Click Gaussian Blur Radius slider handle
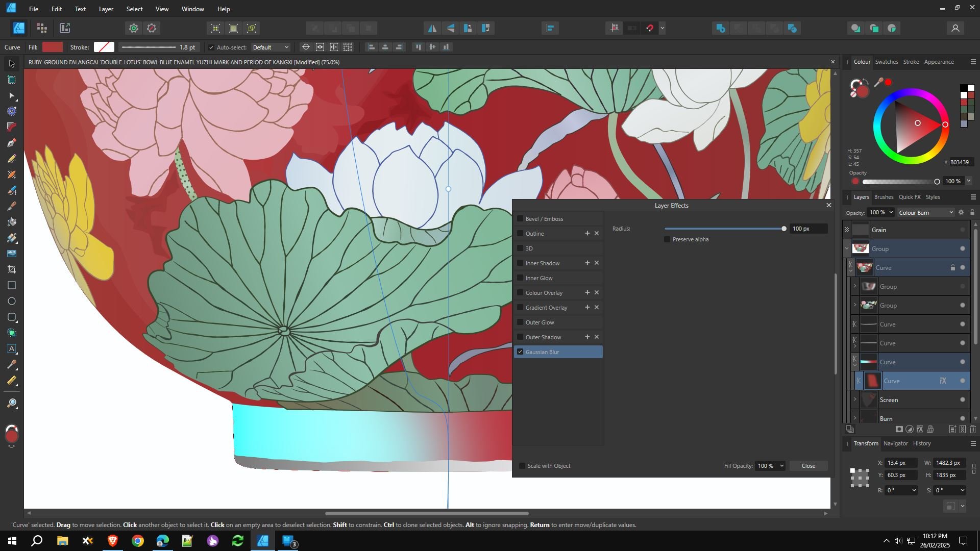The width and height of the screenshot is (980, 551). pyautogui.click(x=784, y=229)
